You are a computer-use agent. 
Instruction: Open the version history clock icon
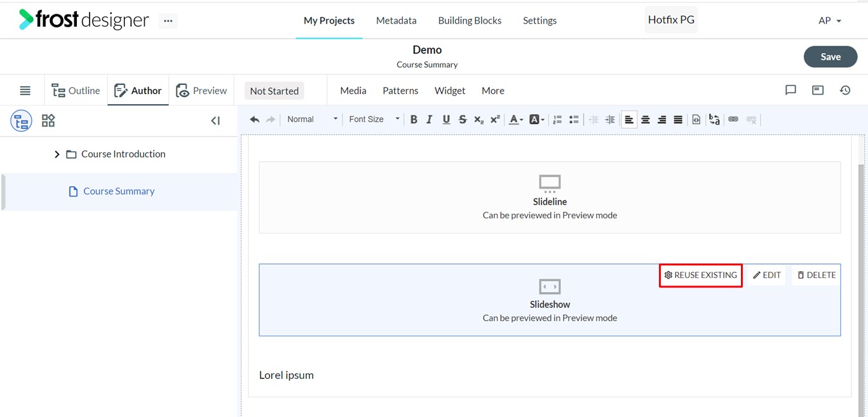coord(845,90)
